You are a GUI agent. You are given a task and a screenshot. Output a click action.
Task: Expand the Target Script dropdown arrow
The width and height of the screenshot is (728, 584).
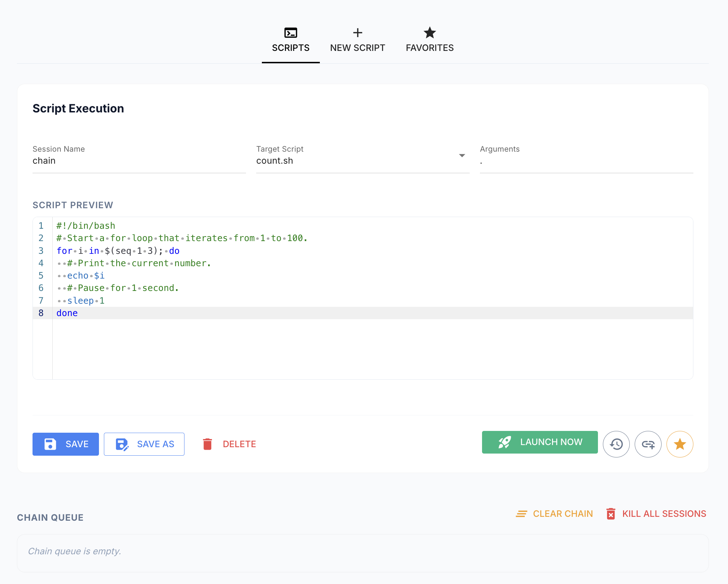point(462,156)
